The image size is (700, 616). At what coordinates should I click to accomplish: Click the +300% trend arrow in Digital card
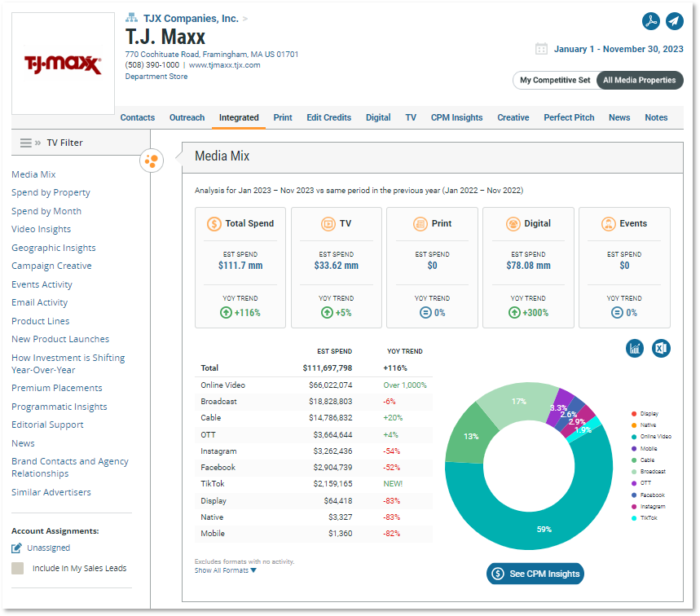514,312
